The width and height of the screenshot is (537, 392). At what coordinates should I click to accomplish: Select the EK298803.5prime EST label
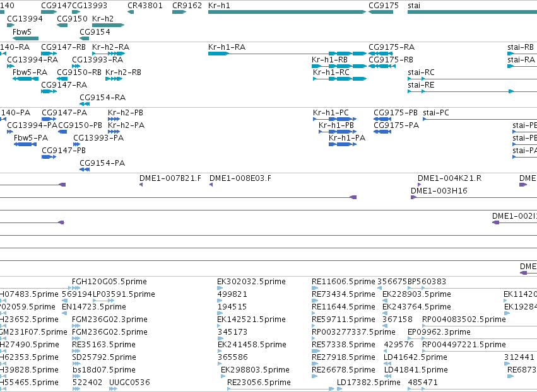[x=255, y=370]
